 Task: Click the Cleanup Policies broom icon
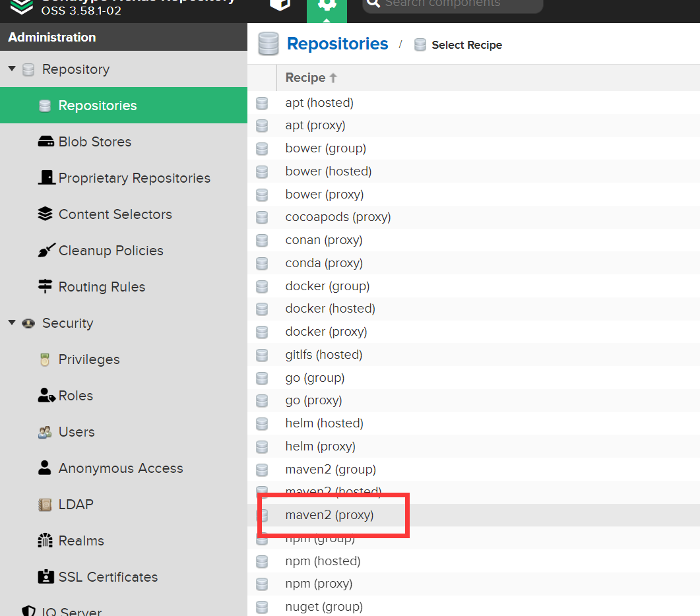46,251
